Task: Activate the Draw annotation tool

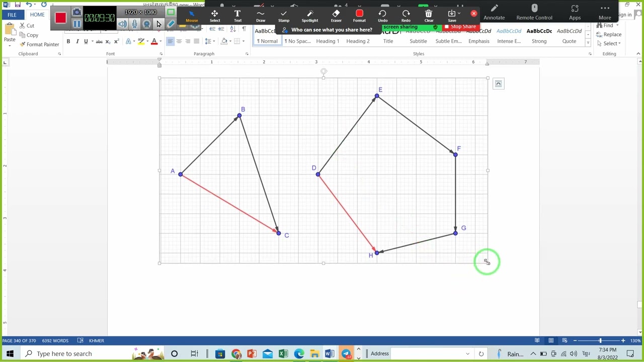Action: 261,16
